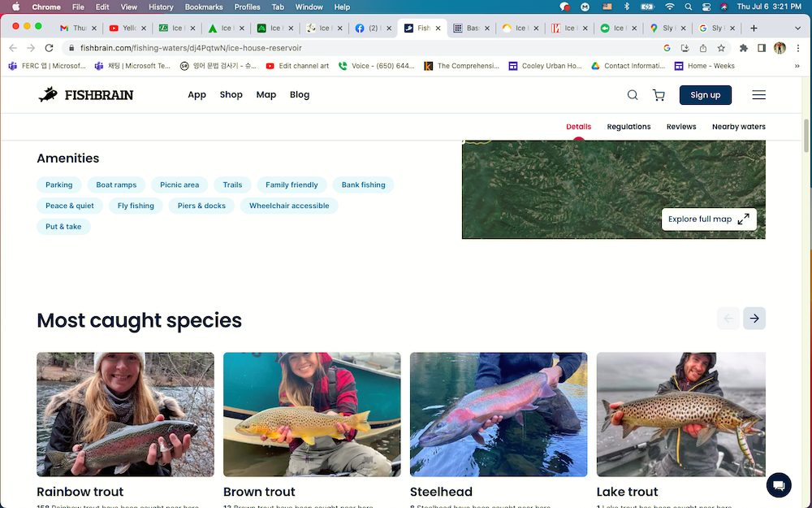Screen dimensions: 812x508
Task: Jump to Nearby waters section
Action: (x=738, y=127)
